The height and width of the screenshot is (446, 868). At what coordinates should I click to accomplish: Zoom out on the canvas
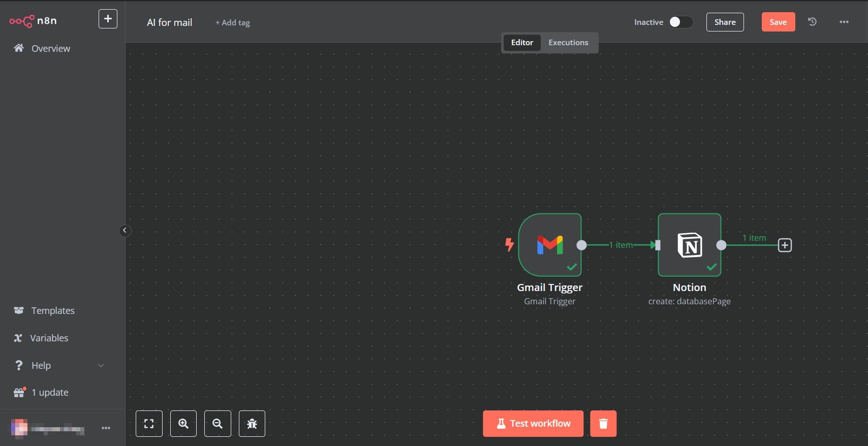pos(218,424)
